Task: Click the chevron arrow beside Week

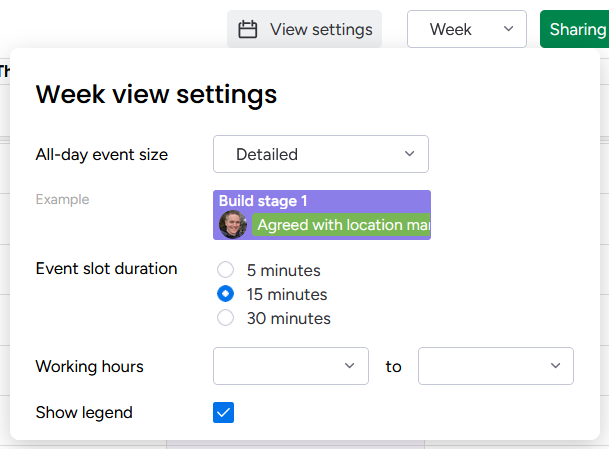Action: pos(509,30)
